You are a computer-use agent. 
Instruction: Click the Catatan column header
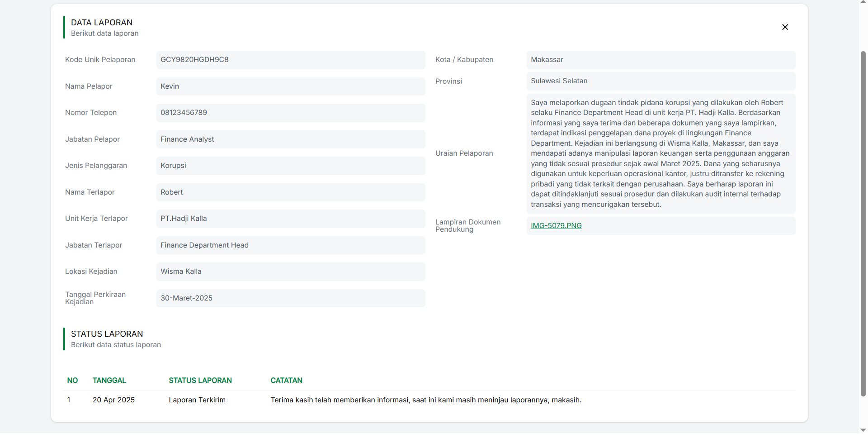pos(286,381)
